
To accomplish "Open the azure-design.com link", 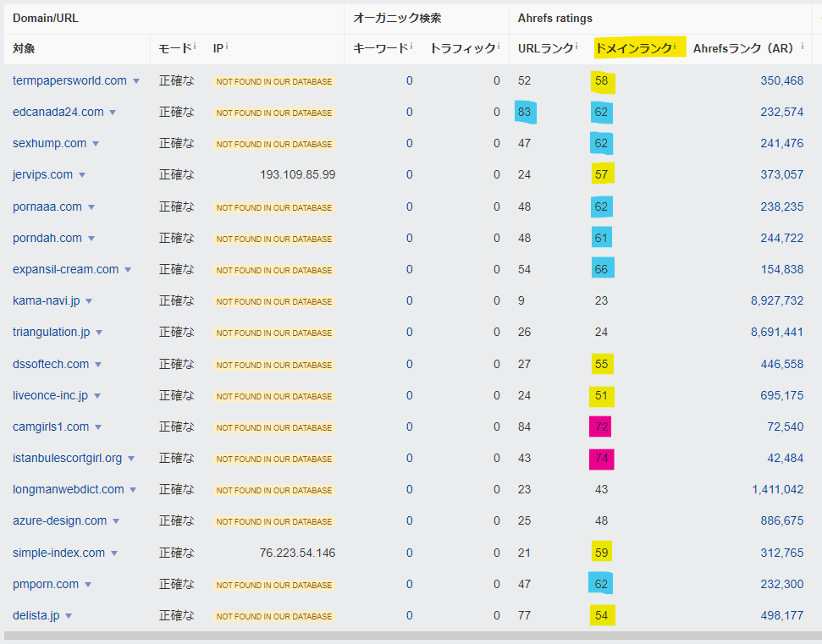I will pos(60,520).
